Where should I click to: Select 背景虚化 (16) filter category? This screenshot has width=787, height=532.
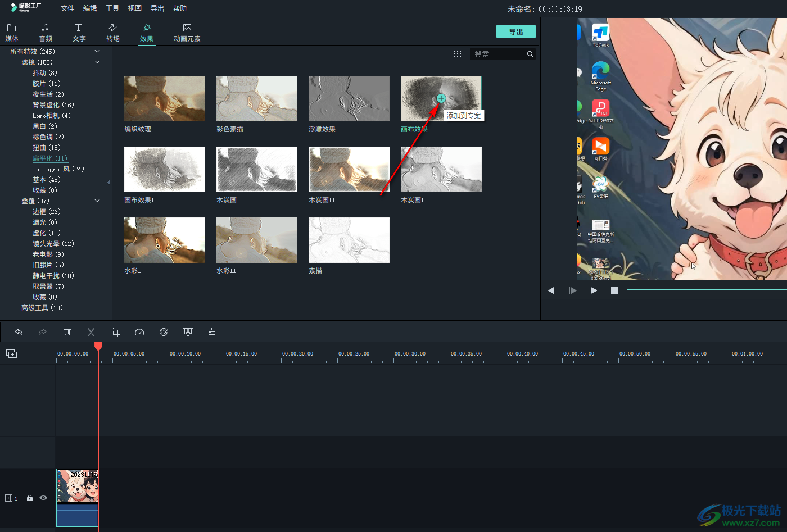(x=53, y=105)
